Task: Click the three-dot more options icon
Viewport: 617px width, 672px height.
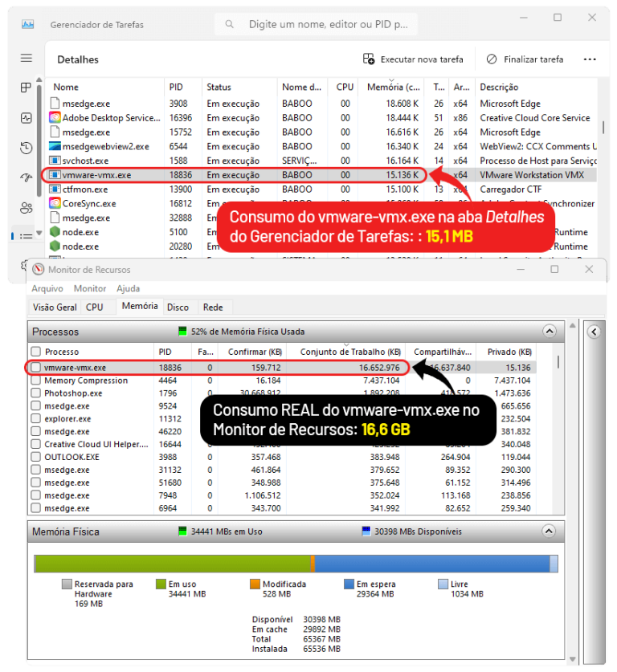Action: click(x=590, y=59)
